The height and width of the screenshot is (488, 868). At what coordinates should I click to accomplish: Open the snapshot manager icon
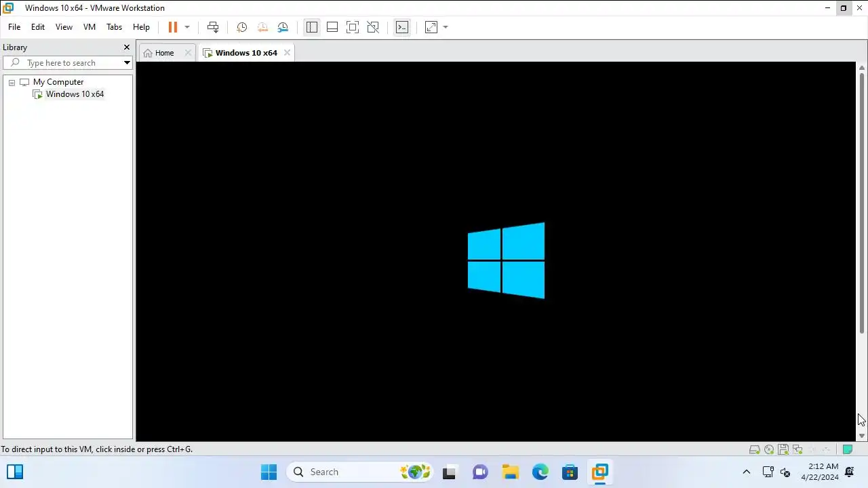point(283,27)
